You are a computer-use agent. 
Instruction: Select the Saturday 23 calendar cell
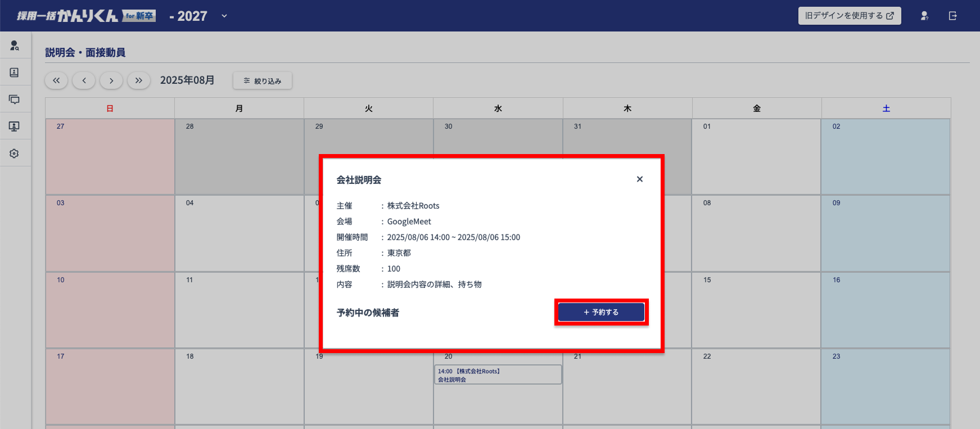[886, 387]
